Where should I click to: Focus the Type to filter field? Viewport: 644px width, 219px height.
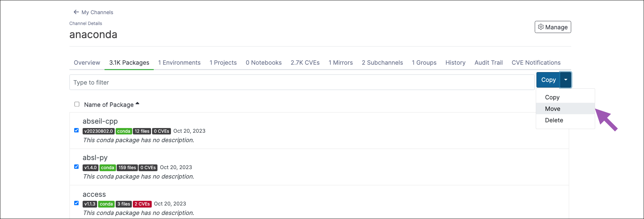click(x=302, y=82)
